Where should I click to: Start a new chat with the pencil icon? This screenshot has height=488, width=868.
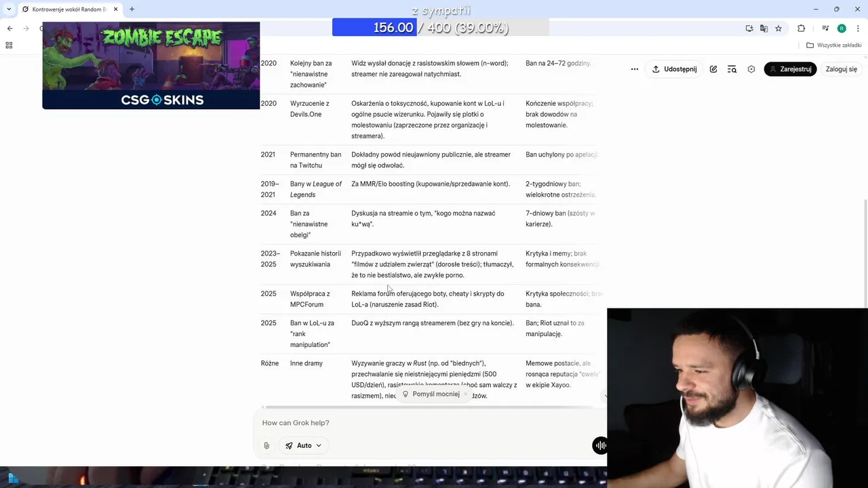click(x=713, y=69)
